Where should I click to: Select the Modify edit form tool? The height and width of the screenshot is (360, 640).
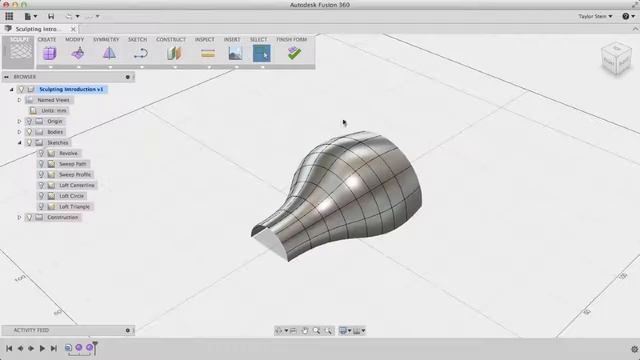point(78,53)
